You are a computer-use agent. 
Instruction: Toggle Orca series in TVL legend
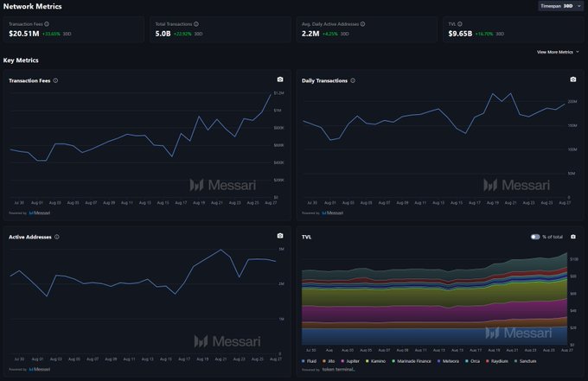click(x=472, y=361)
